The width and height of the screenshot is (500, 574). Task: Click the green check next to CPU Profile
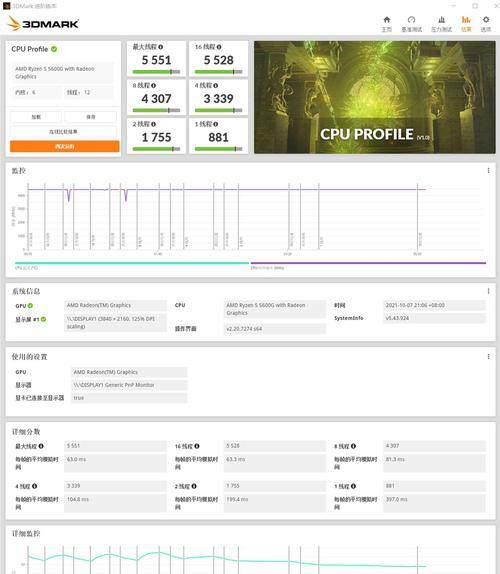(54, 49)
